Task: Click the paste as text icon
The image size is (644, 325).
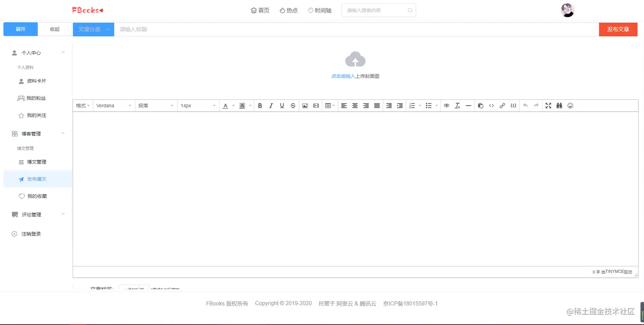Action: [x=480, y=106]
